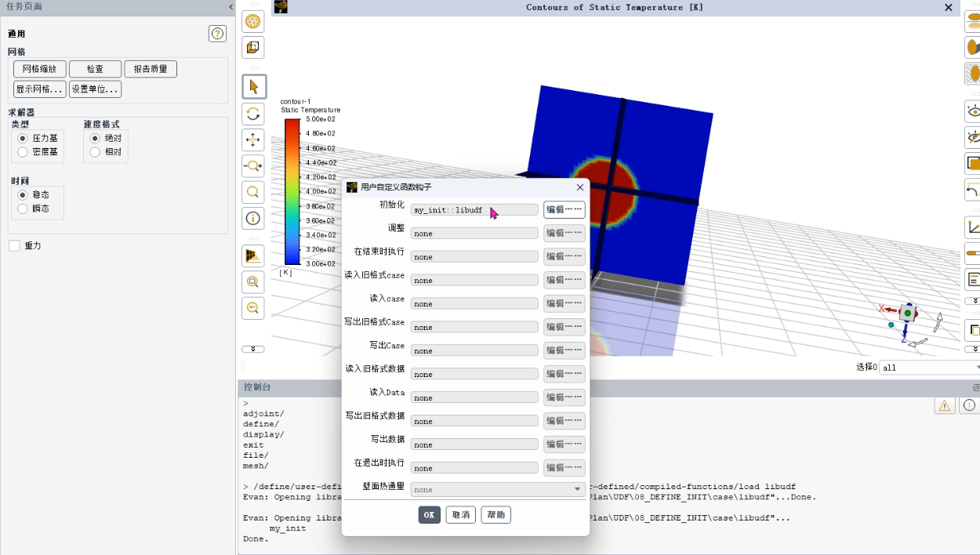
Task: Expand the bottom chevron of right toolbar
Action: [973, 349]
